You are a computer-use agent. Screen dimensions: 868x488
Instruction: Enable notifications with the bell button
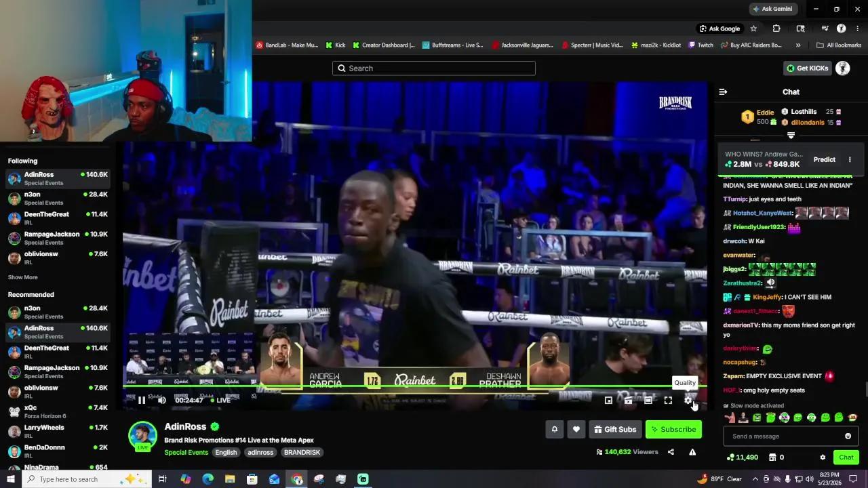click(555, 429)
